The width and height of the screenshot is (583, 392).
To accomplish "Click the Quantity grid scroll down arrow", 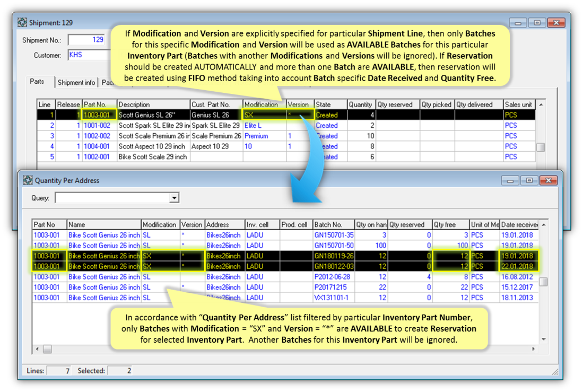I will (x=544, y=339).
